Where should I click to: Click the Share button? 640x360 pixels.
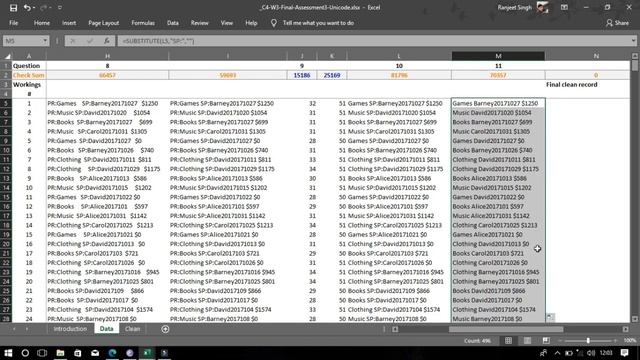tap(618, 23)
